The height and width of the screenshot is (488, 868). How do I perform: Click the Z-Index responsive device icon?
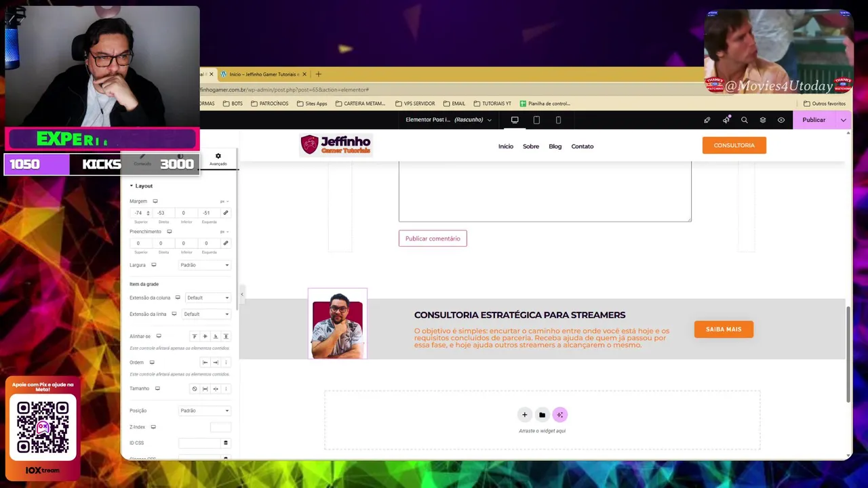tap(153, 427)
